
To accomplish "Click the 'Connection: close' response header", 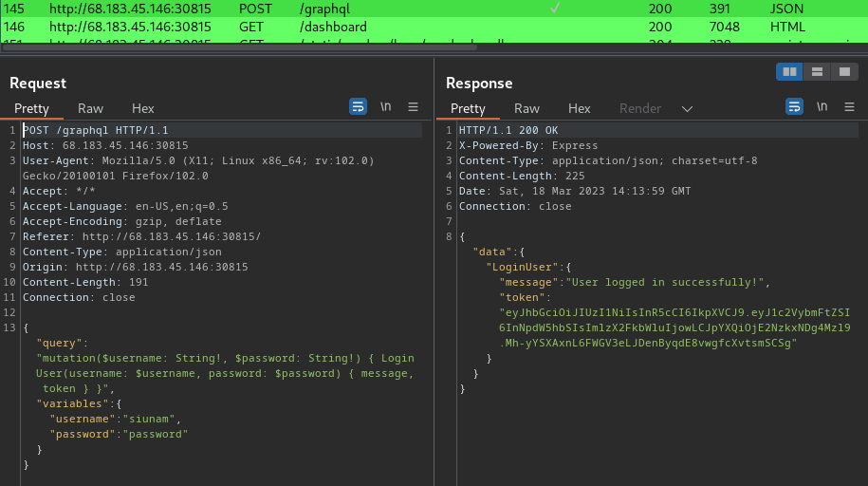I will coord(515,206).
